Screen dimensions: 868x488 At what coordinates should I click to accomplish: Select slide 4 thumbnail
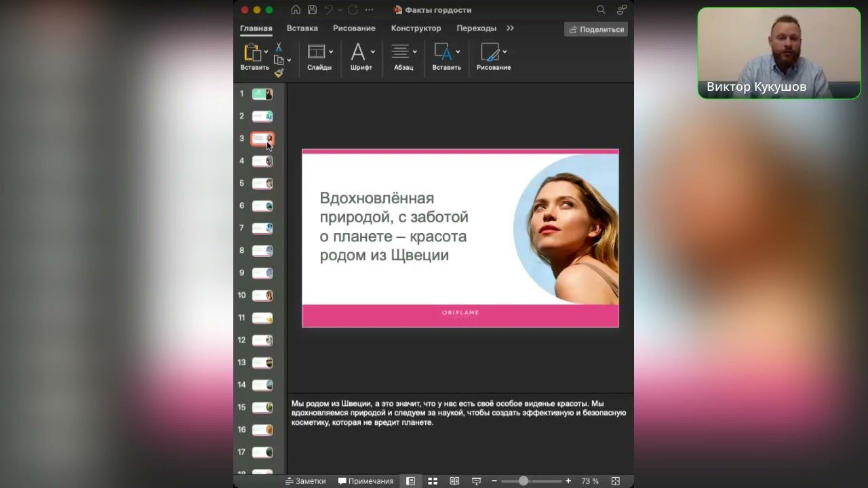[x=262, y=161]
